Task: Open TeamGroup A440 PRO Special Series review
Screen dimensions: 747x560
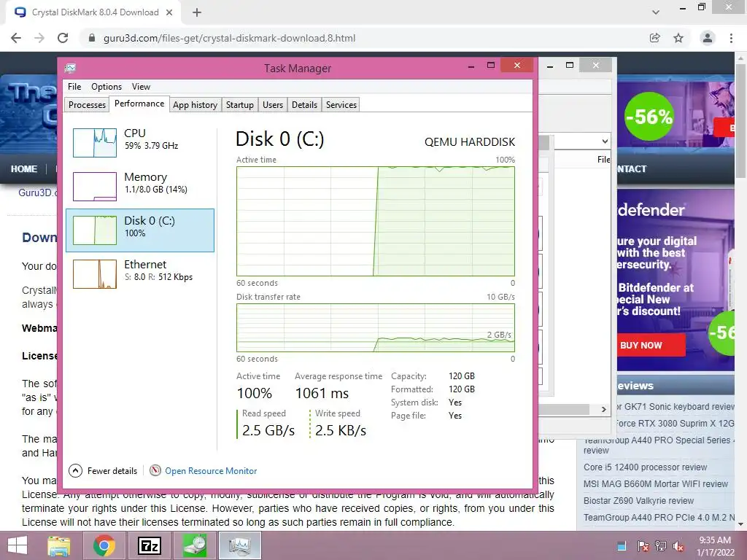Action: pyautogui.click(x=659, y=446)
